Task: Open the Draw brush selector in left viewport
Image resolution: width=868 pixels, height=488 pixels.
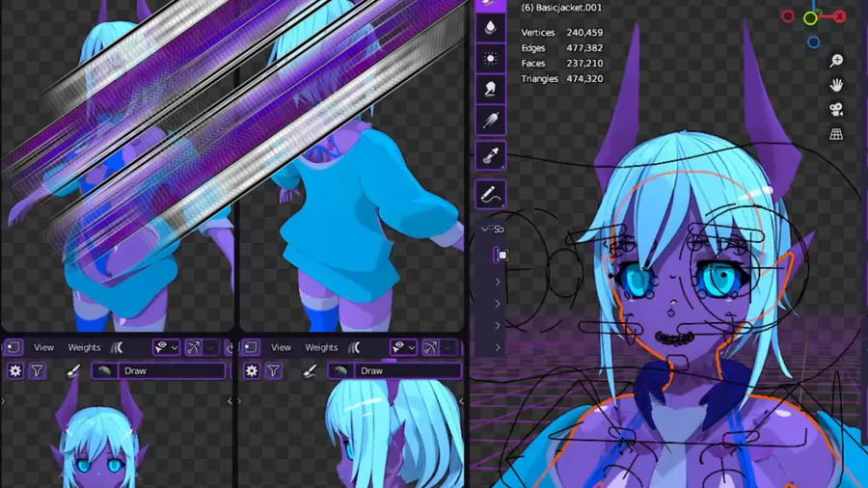Action: pyautogui.click(x=158, y=370)
